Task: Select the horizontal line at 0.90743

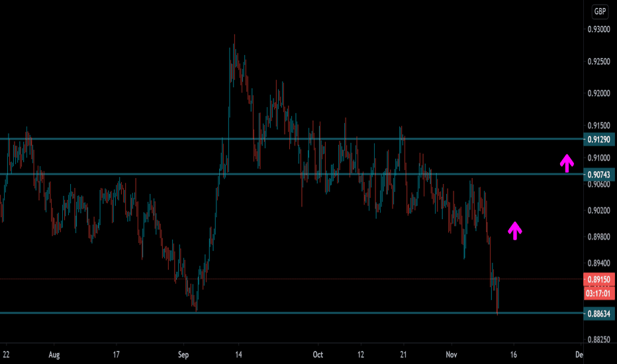Action: click(291, 174)
